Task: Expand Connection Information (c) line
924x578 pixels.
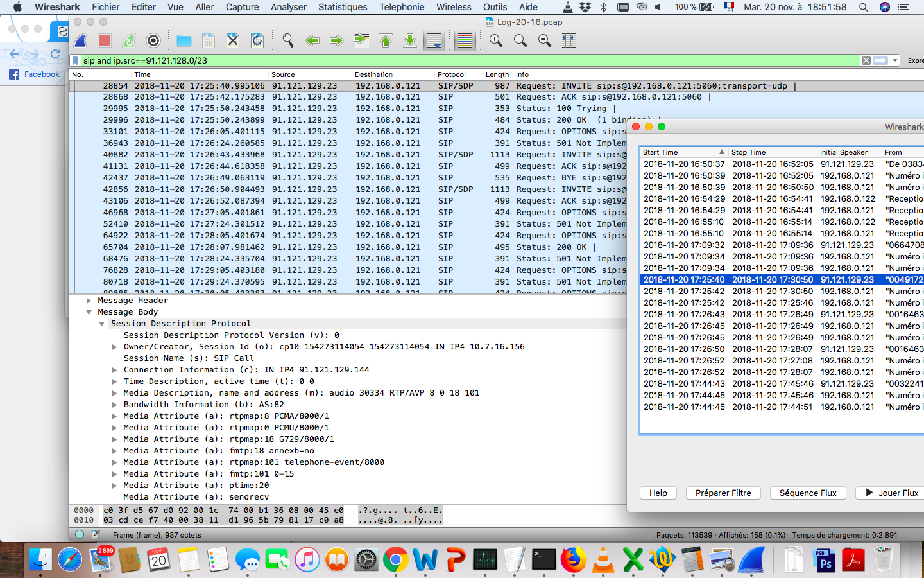Action: pos(115,370)
